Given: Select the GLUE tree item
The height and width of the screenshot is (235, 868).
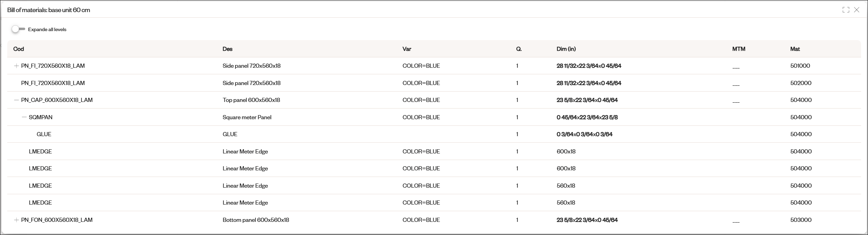Looking at the screenshot, I should pos(44,134).
